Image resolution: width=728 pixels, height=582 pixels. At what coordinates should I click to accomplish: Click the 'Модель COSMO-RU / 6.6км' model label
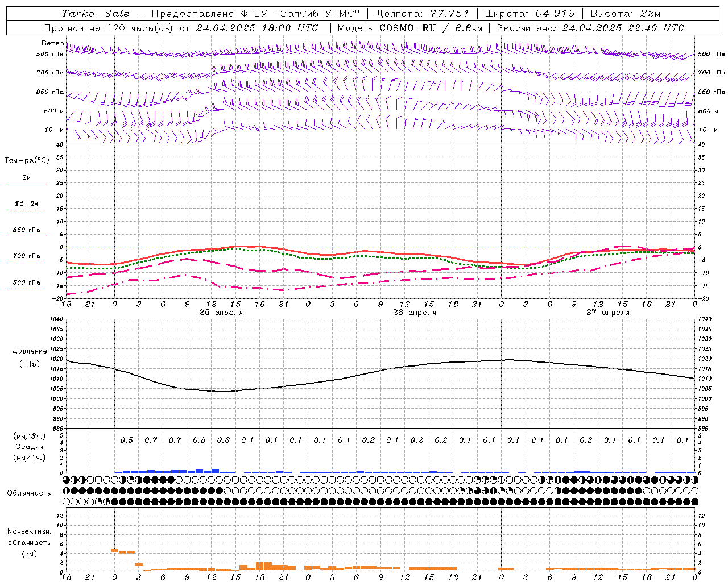point(410,28)
